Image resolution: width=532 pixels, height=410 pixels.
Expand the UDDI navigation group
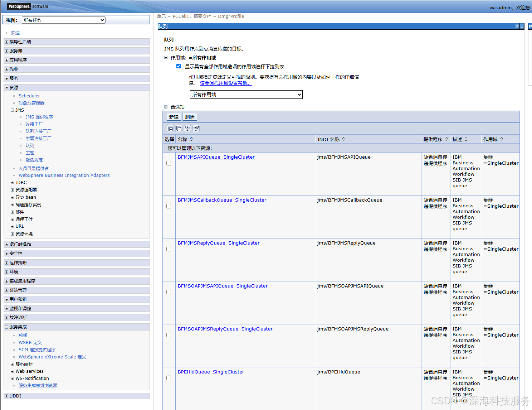pos(6,396)
